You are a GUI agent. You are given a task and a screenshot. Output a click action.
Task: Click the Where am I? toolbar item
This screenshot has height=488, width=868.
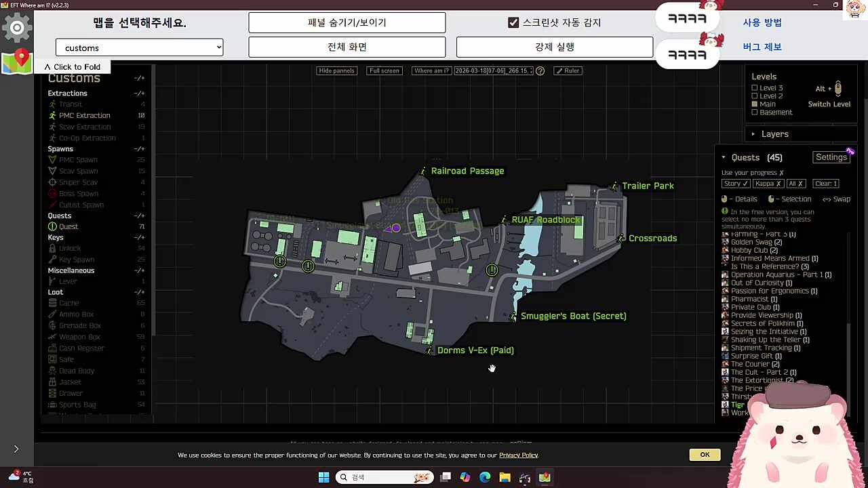tap(432, 70)
